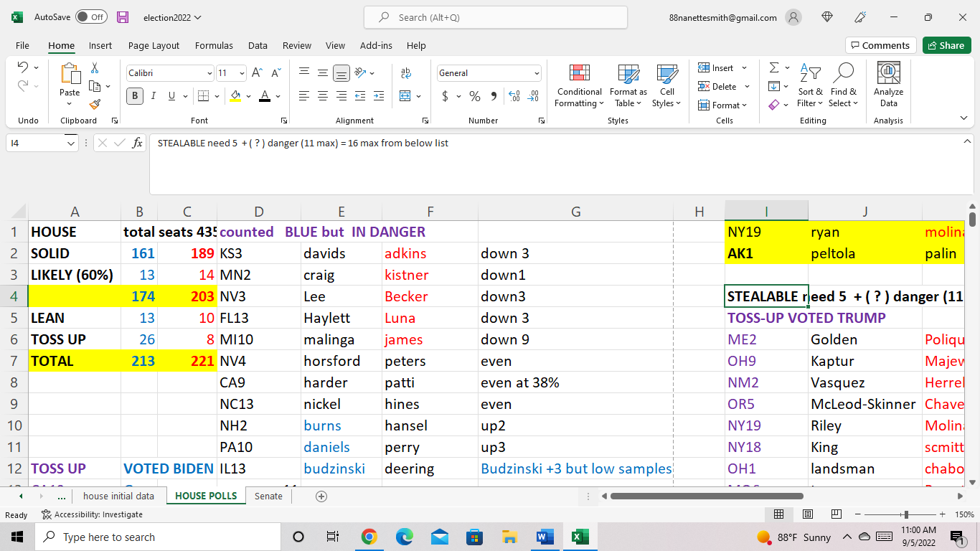The height and width of the screenshot is (551, 980).
Task: Click the Share button
Action: tap(946, 45)
